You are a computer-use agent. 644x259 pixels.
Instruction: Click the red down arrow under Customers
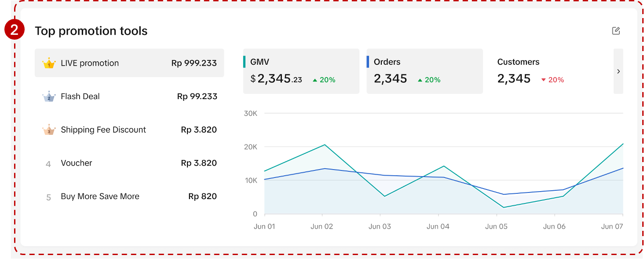click(x=543, y=80)
